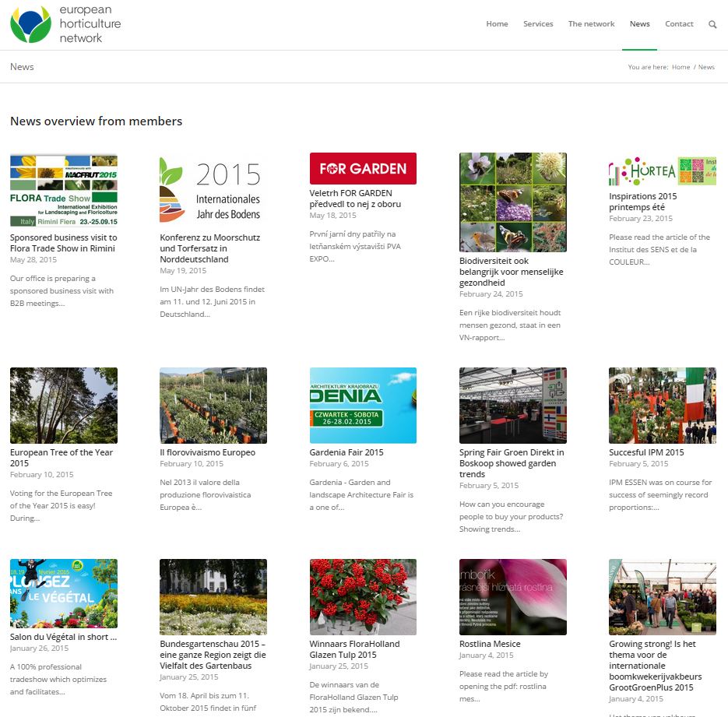728x717 pixels.
Task: Open Growing strong GrootGroenPlus 2015 article
Action: click(x=656, y=666)
